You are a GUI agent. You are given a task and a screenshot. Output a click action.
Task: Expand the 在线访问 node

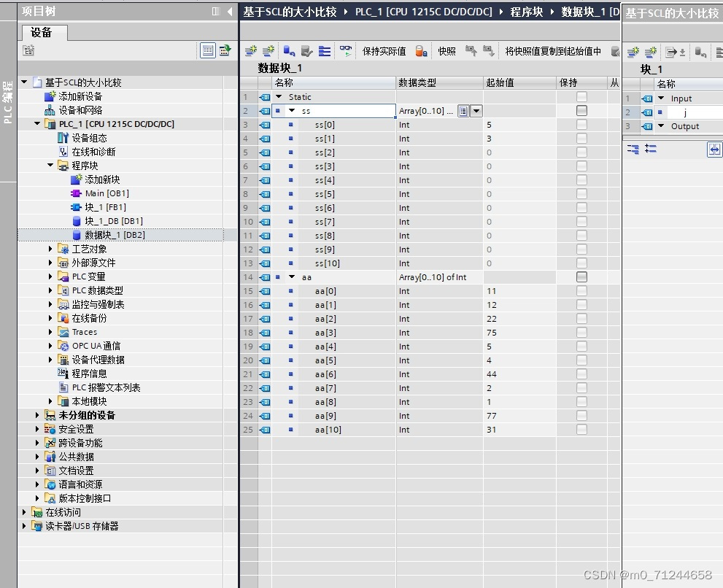(24, 512)
